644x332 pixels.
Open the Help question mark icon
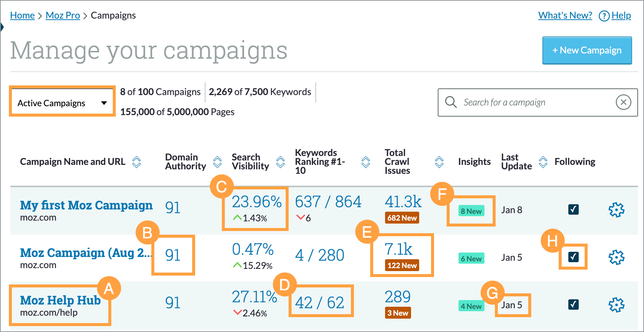click(x=604, y=16)
